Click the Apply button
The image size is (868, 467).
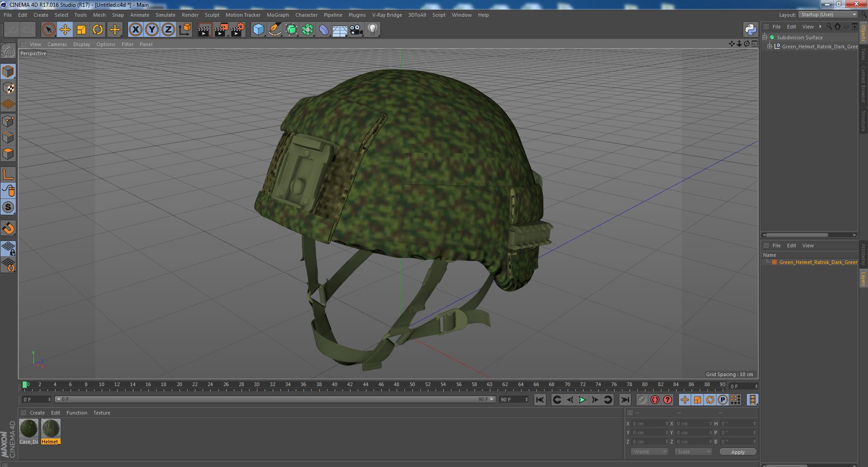pyautogui.click(x=738, y=452)
